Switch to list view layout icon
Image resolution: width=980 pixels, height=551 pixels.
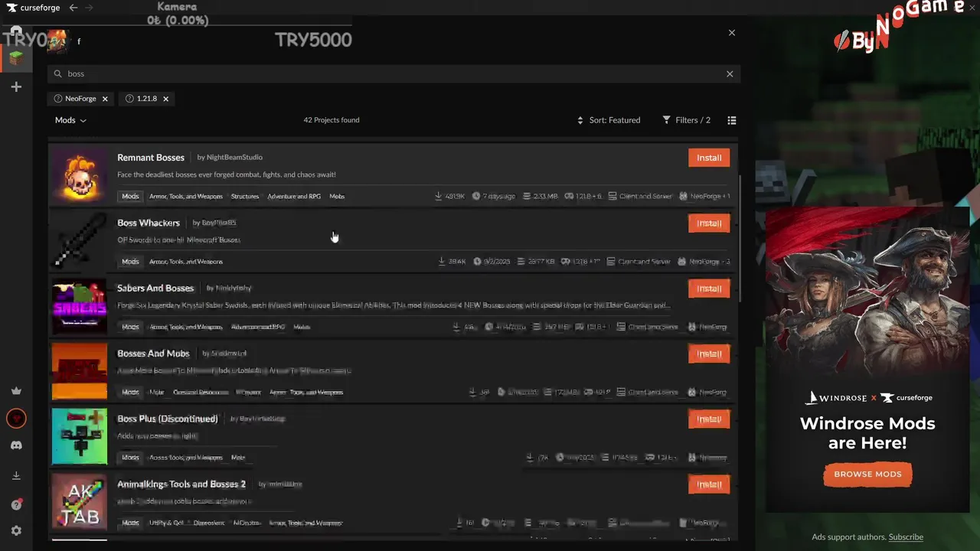732,120
